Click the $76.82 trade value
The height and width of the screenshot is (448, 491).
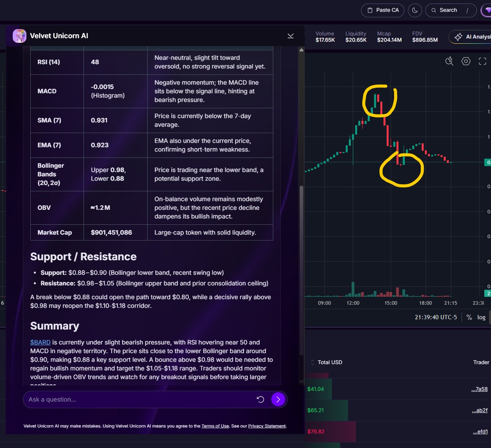pyautogui.click(x=316, y=431)
